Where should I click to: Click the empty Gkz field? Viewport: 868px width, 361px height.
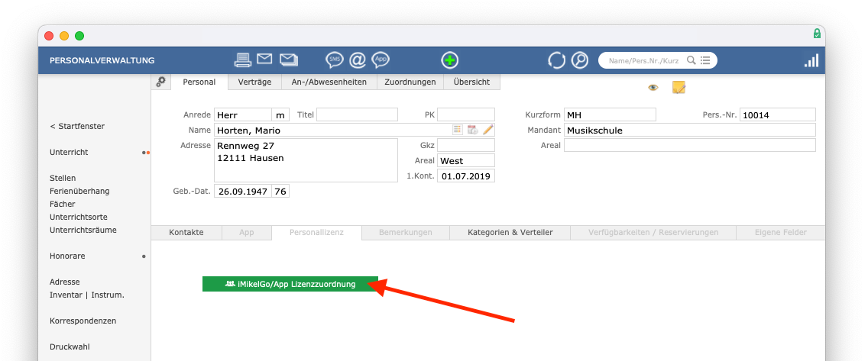tap(466, 146)
